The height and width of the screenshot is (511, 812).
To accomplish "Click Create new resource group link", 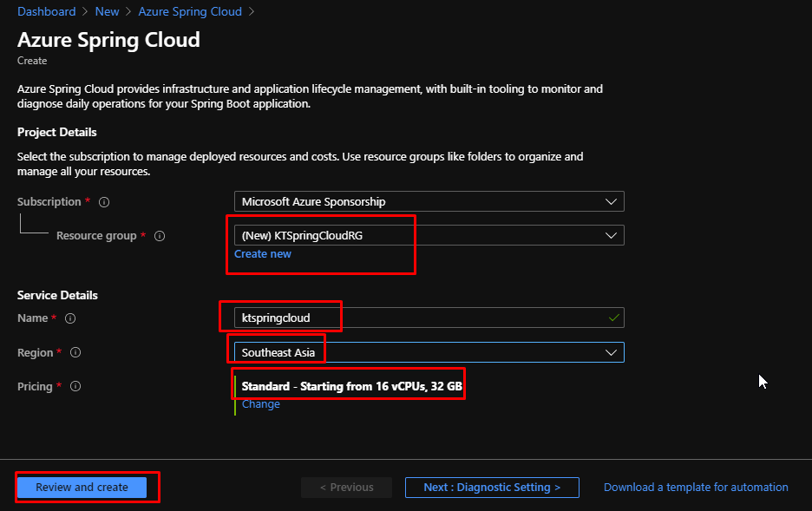I will 263,254.
